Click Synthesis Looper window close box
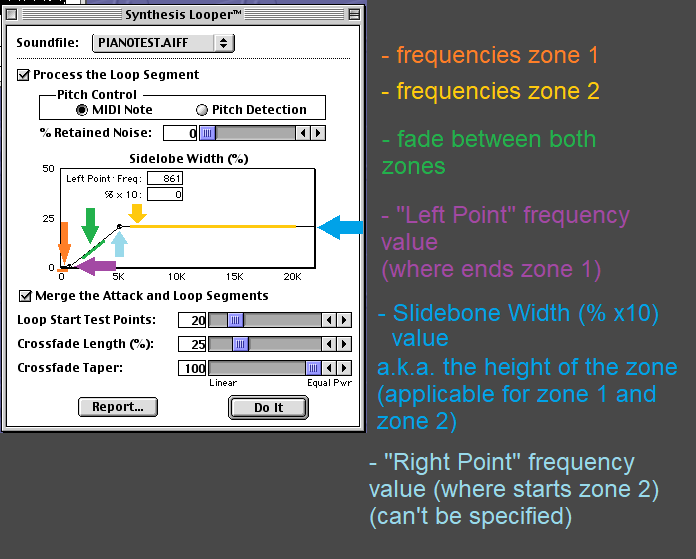The width and height of the screenshot is (696, 559). coord(12,15)
